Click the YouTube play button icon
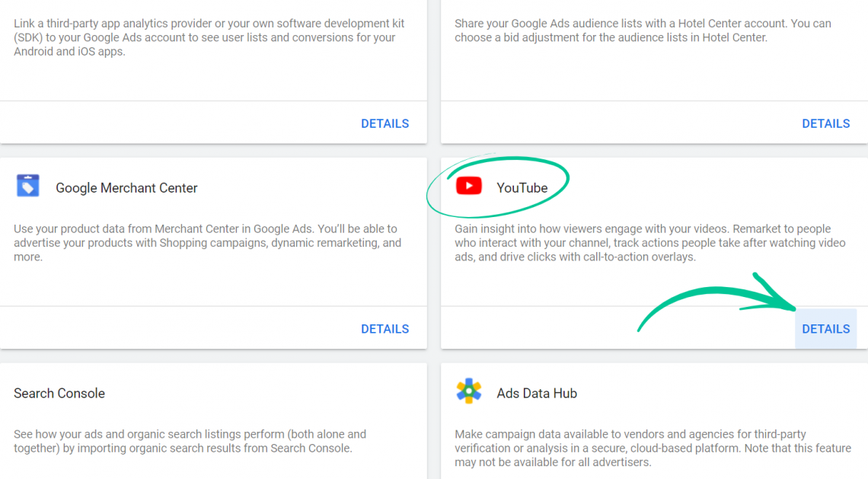The image size is (868, 479). tap(471, 184)
